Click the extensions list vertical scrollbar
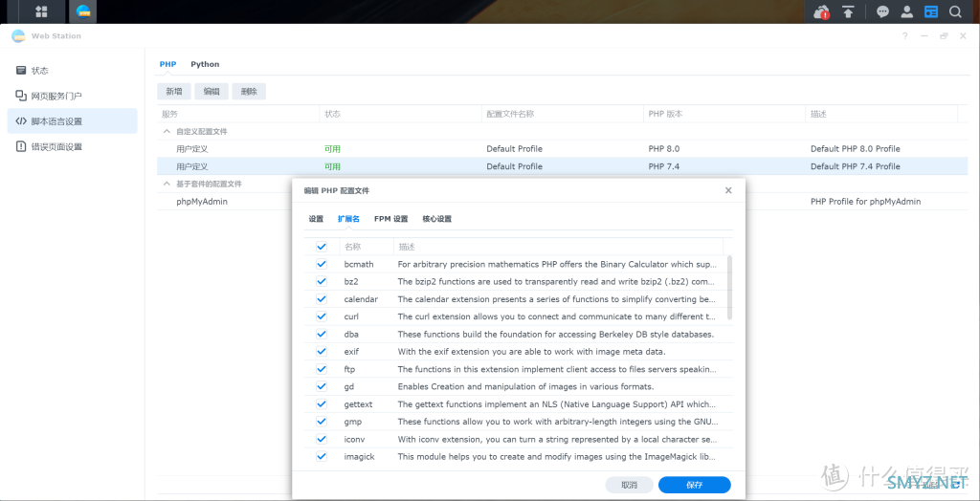 (730, 288)
